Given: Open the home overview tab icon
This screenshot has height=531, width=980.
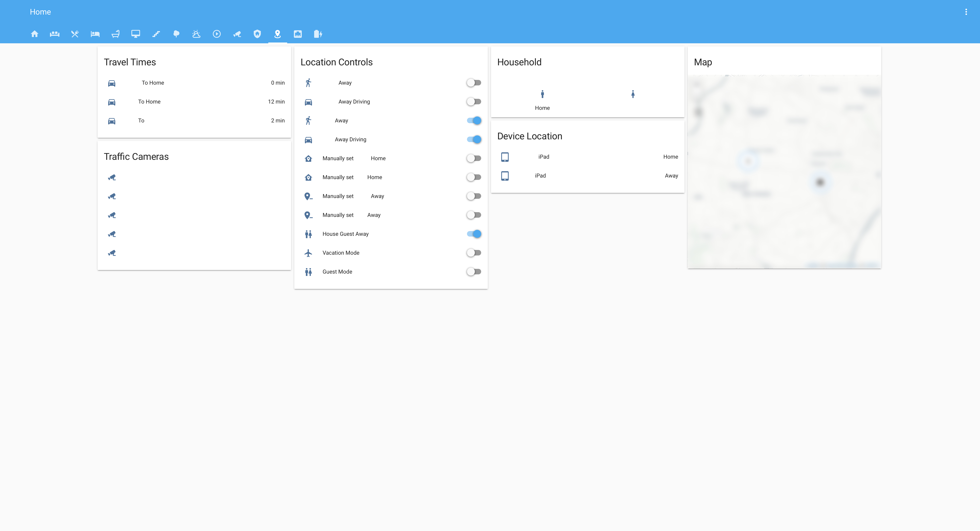Looking at the screenshot, I should 35,34.
